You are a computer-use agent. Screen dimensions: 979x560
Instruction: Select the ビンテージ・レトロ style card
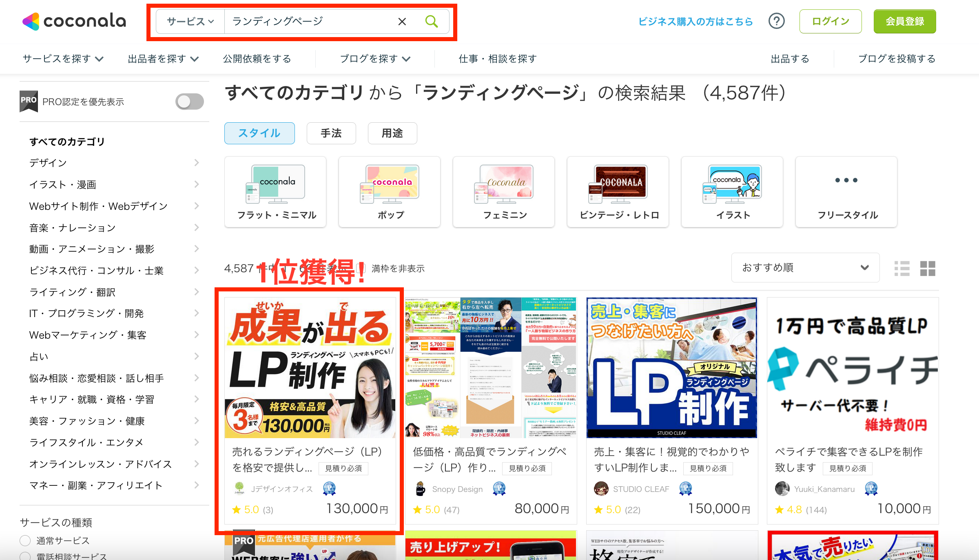tap(618, 192)
